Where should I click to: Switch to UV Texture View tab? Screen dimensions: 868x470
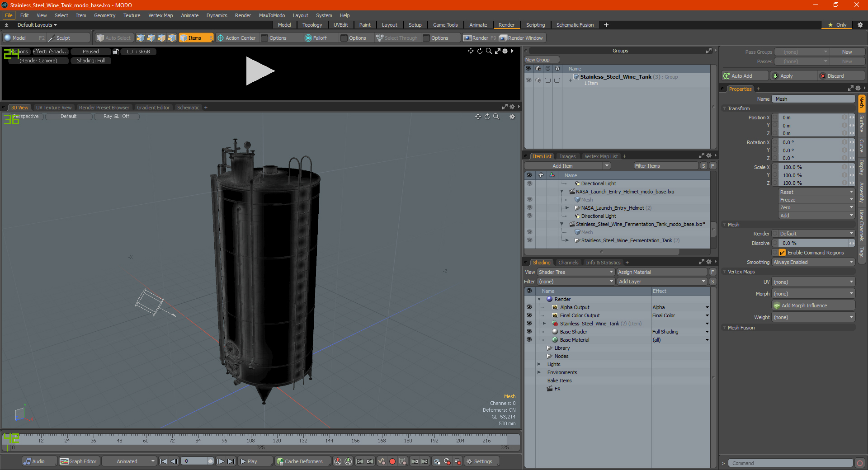(x=54, y=108)
